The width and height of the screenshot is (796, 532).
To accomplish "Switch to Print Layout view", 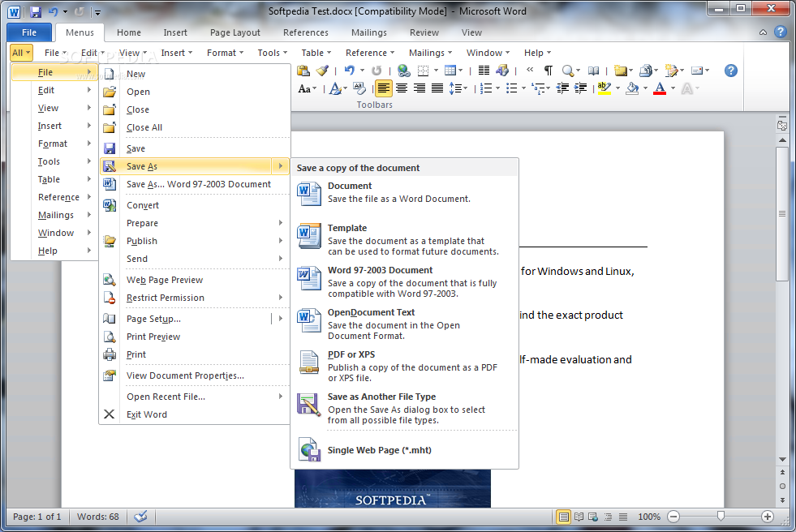I will pyautogui.click(x=563, y=517).
